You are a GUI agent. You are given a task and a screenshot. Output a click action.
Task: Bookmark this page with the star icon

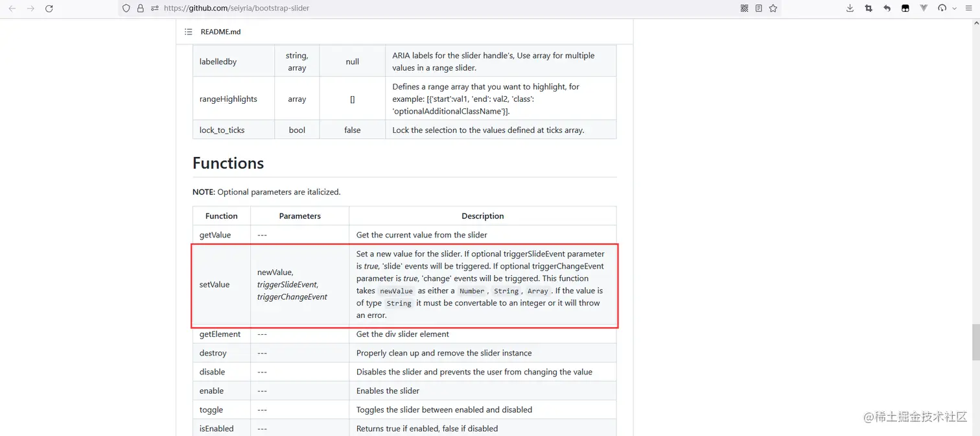pyautogui.click(x=773, y=8)
